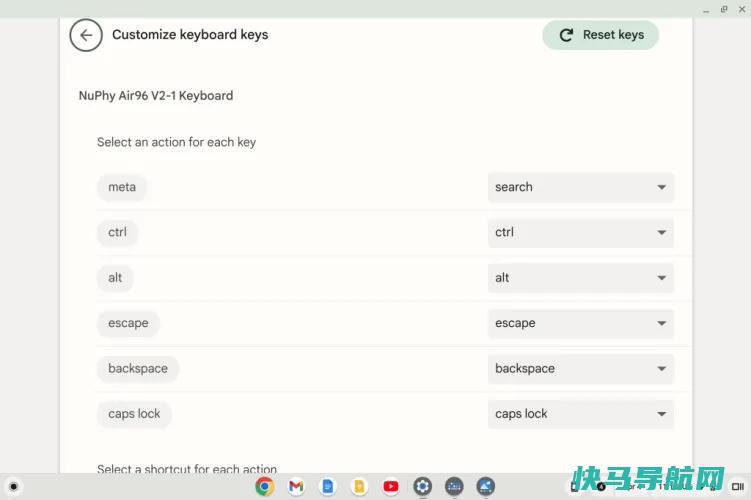Click the overview icon in the shelf corner
Image resolution: width=751 pixels, height=500 pixels.
click(738, 487)
